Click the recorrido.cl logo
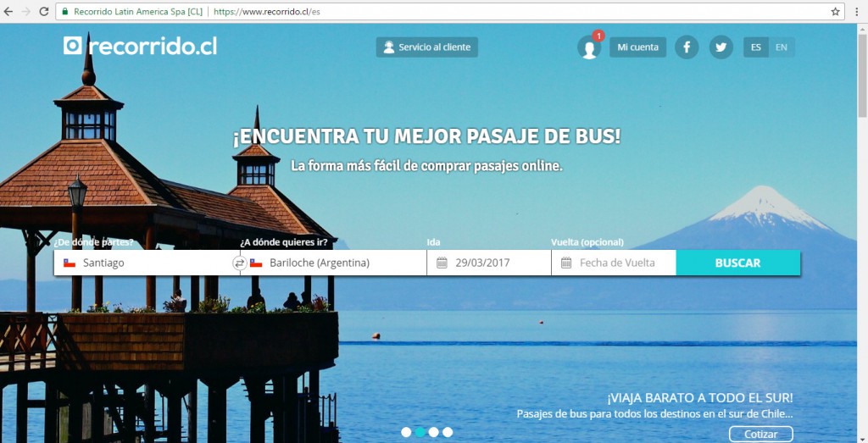 point(140,47)
